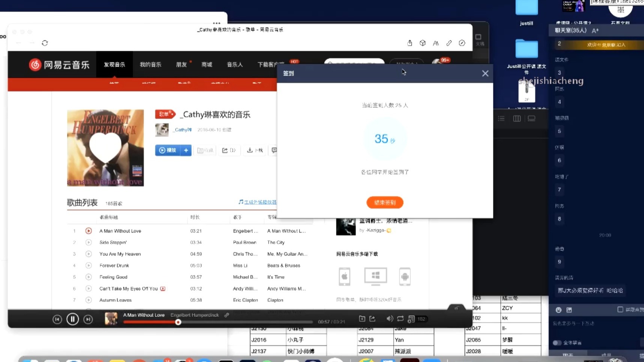
Task: Play song Feeling Good in list
Action: (x=89, y=277)
